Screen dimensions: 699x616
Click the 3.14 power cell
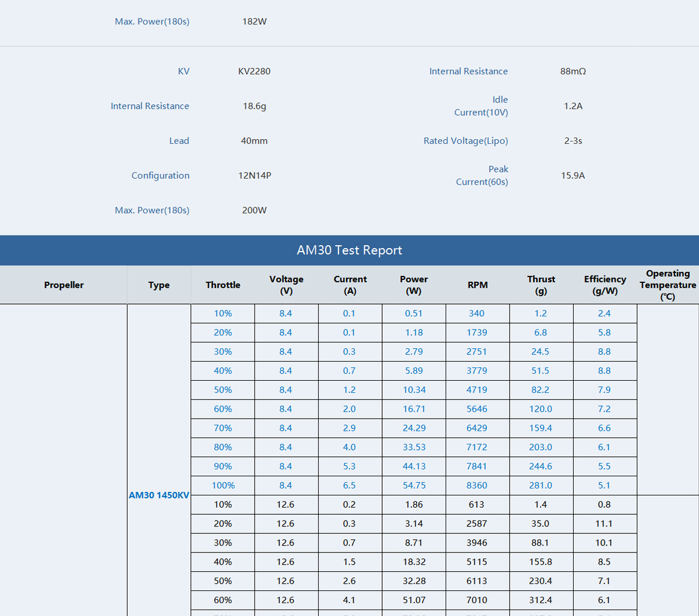[414, 524]
